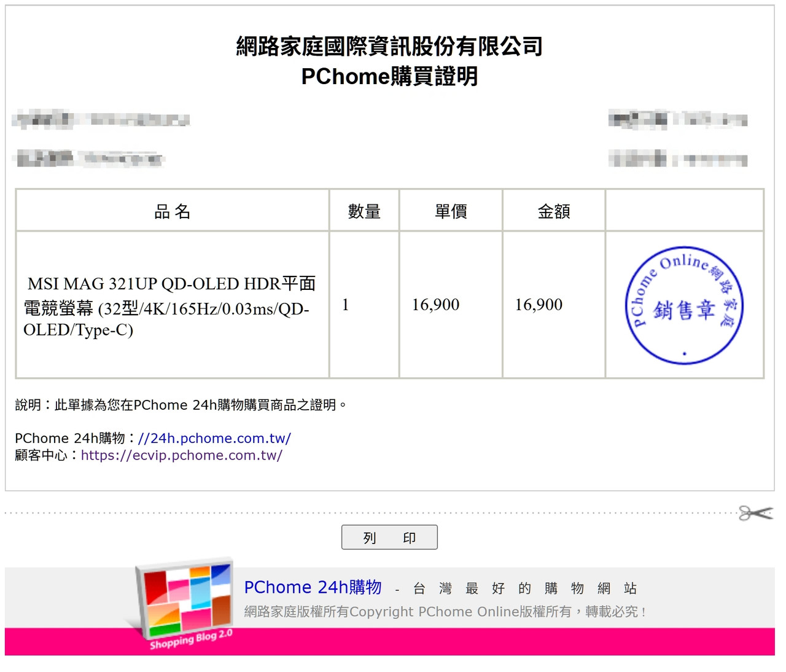Open the https://ecvip.pchome.com.tw/ customer center link
Screen dimensions: 786x672
pyautogui.click(x=181, y=455)
